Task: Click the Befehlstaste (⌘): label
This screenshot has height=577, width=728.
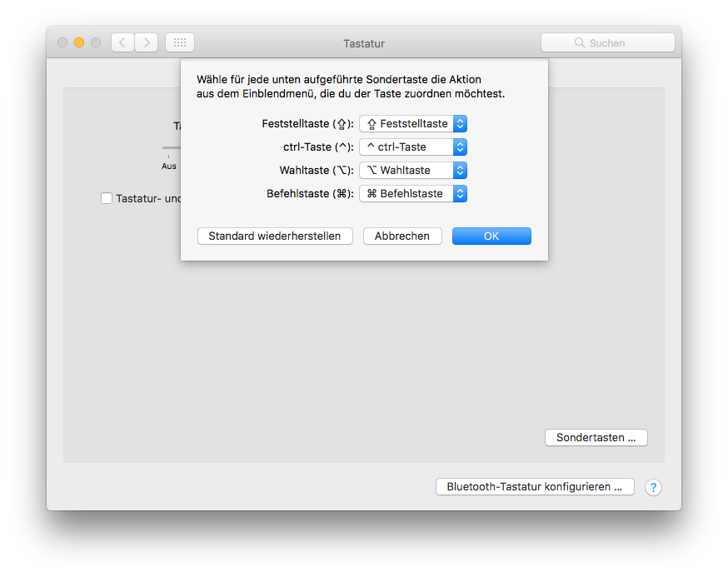Action: click(x=310, y=193)
